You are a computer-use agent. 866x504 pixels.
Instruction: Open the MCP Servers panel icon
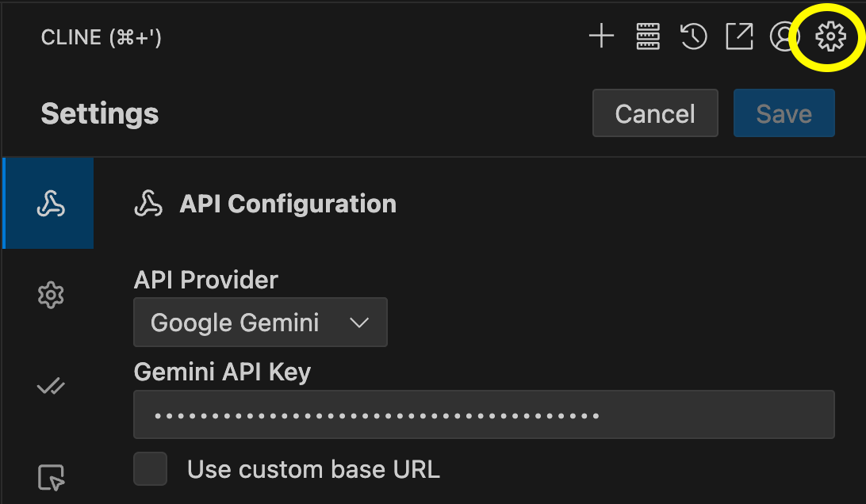648,37
